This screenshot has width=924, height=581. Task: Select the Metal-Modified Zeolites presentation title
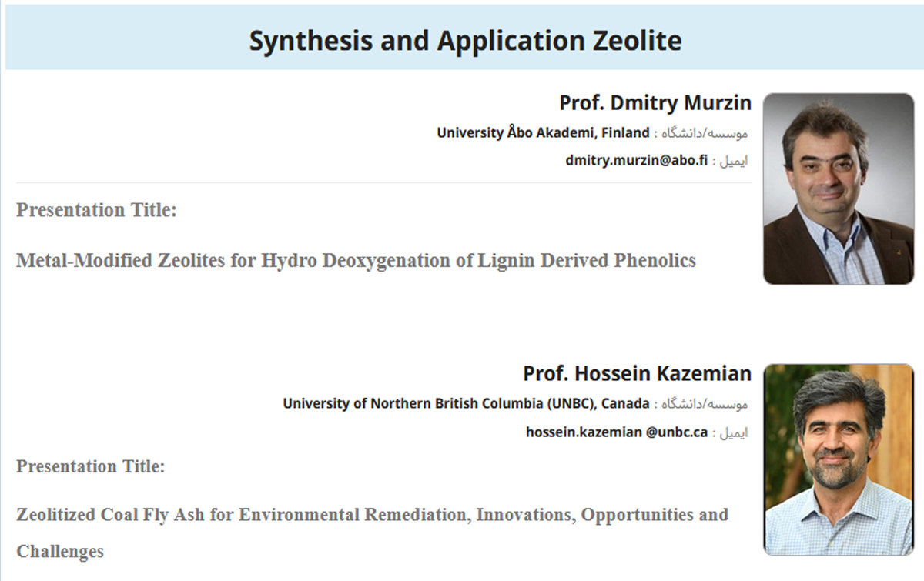[356, 261]
